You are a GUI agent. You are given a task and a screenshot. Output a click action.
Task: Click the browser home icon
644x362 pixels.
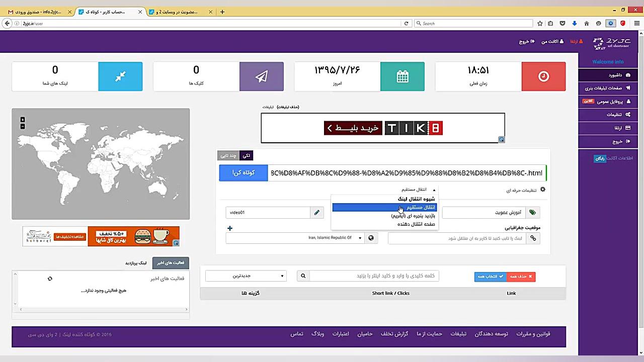(587, 23)
